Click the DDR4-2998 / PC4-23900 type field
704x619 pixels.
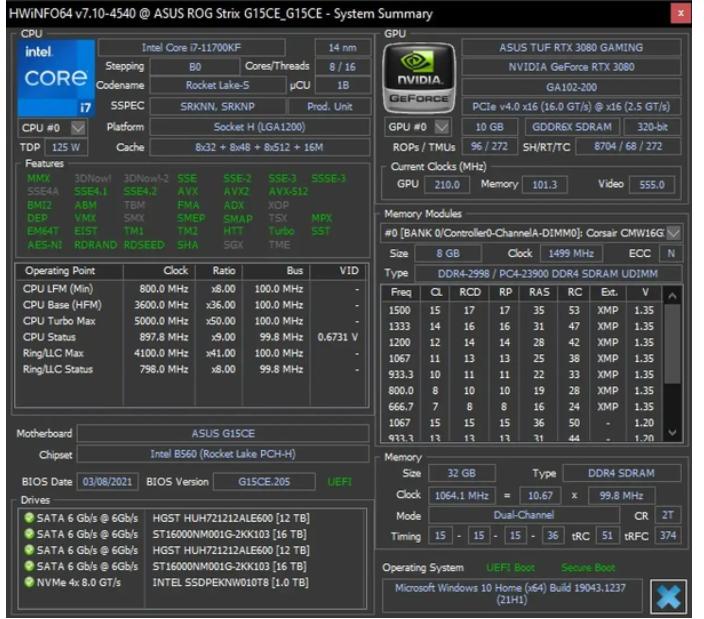[x=548, y=274]
